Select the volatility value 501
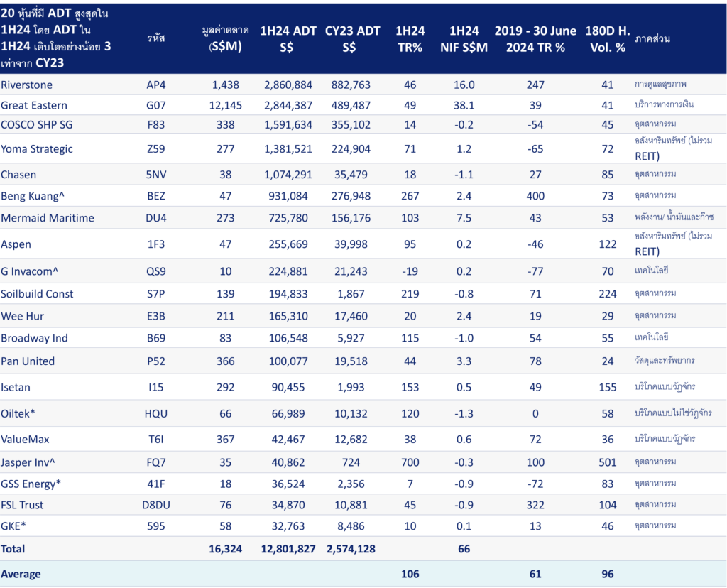The image size is (727, 588). 608,462
